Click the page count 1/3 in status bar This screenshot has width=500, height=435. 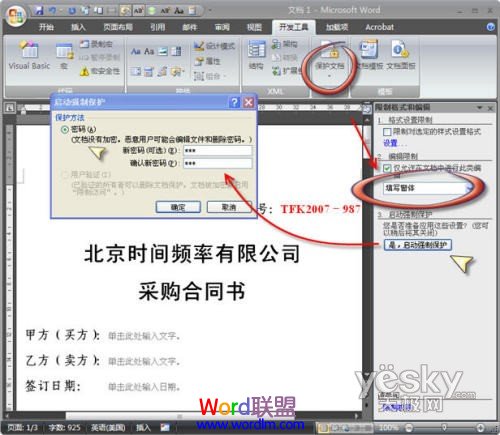[22, 427]
